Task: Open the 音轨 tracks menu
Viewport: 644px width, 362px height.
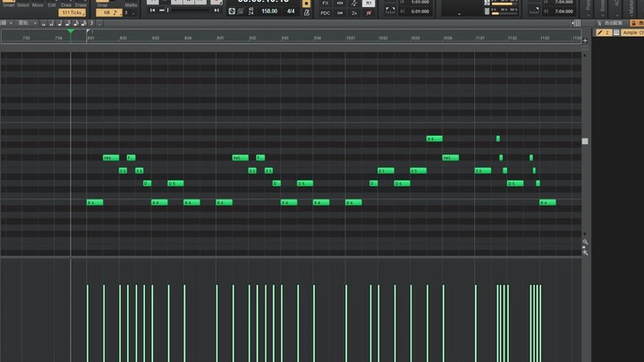Action: pos(23,23)
